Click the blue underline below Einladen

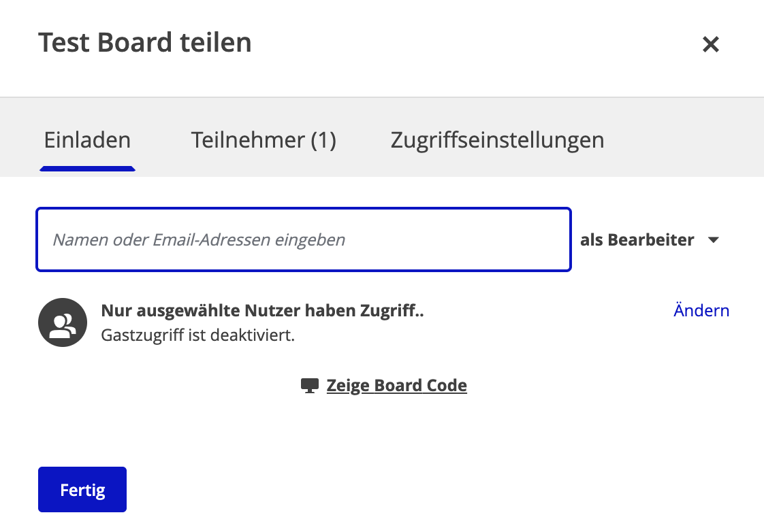point(87,168)
